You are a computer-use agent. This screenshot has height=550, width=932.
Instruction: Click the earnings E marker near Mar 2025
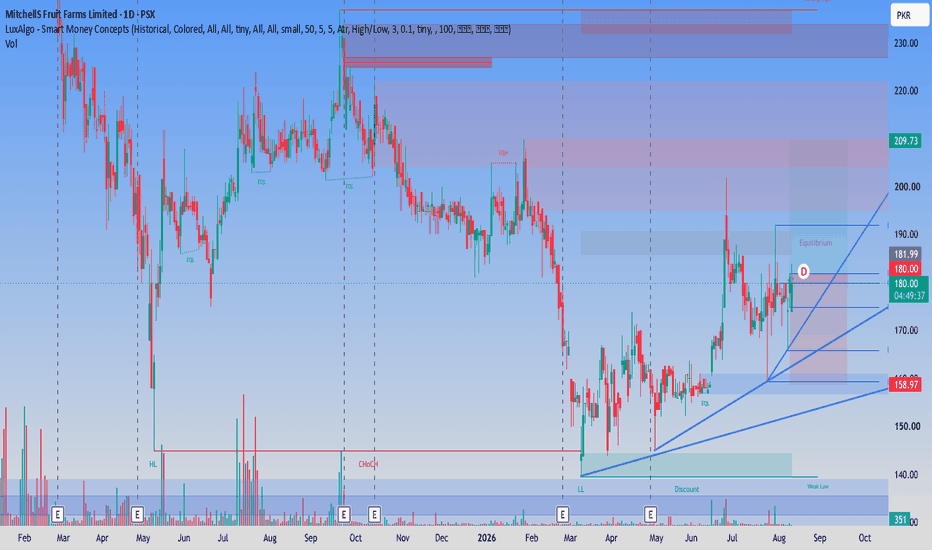pyautogui.click(x=58, y=514)
